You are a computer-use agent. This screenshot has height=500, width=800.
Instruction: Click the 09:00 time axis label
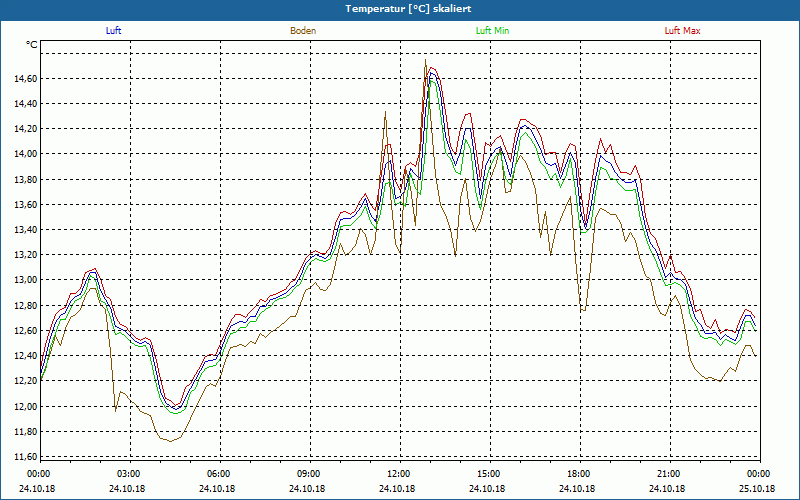tap(308, 474)
